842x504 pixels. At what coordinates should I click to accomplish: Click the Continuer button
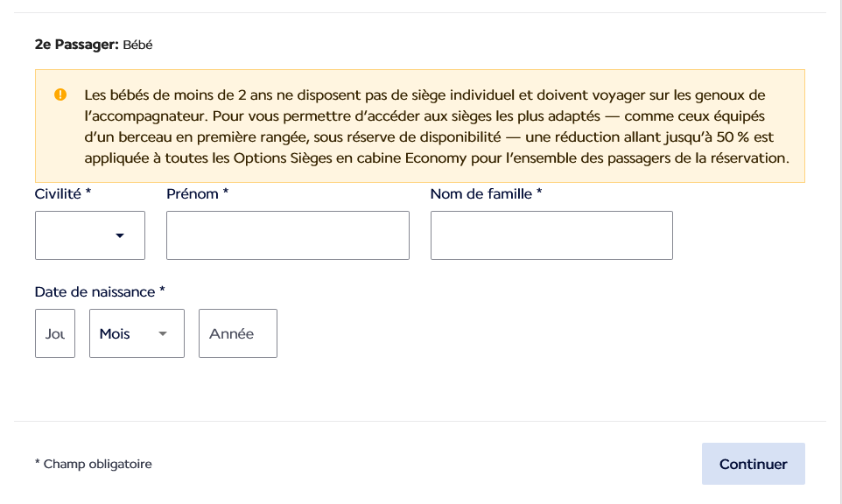(754, 464)
